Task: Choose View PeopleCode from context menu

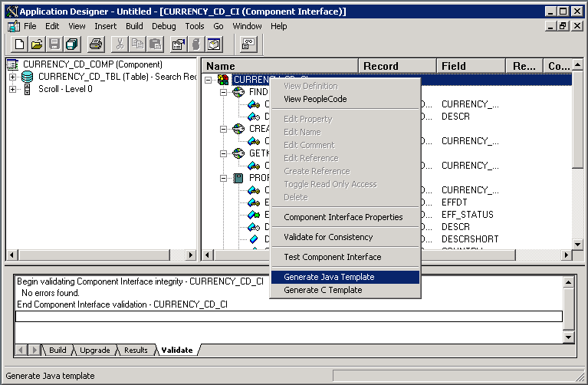Action: coord(345,99)
